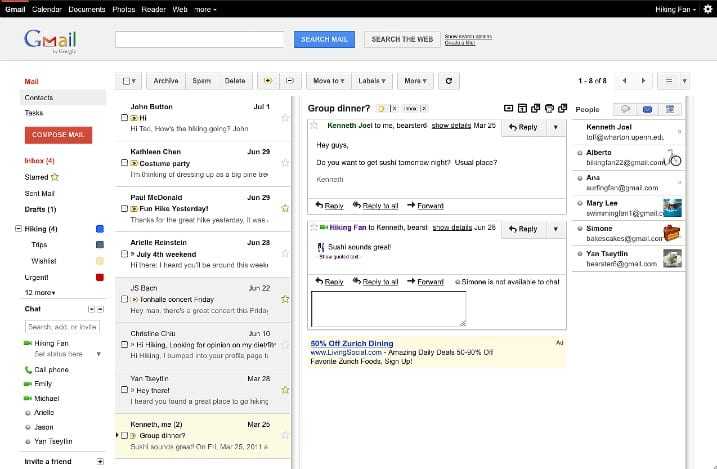Click the second icon in conversation header row
717x469 pixels.
point(522,108)
